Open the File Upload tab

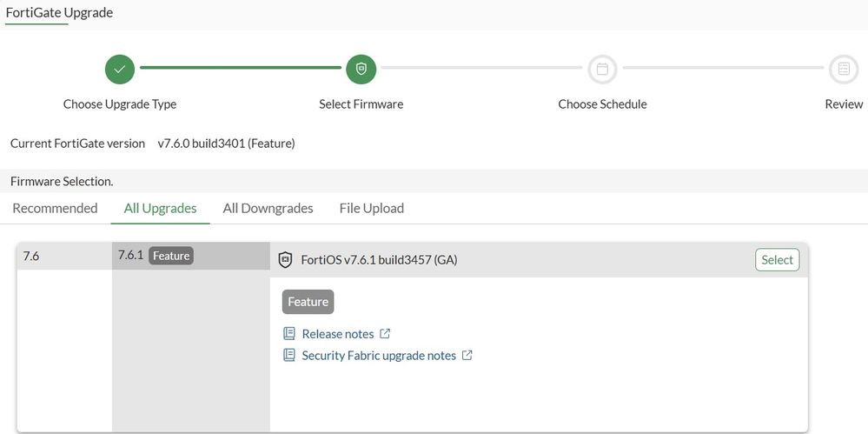(371, 209)
